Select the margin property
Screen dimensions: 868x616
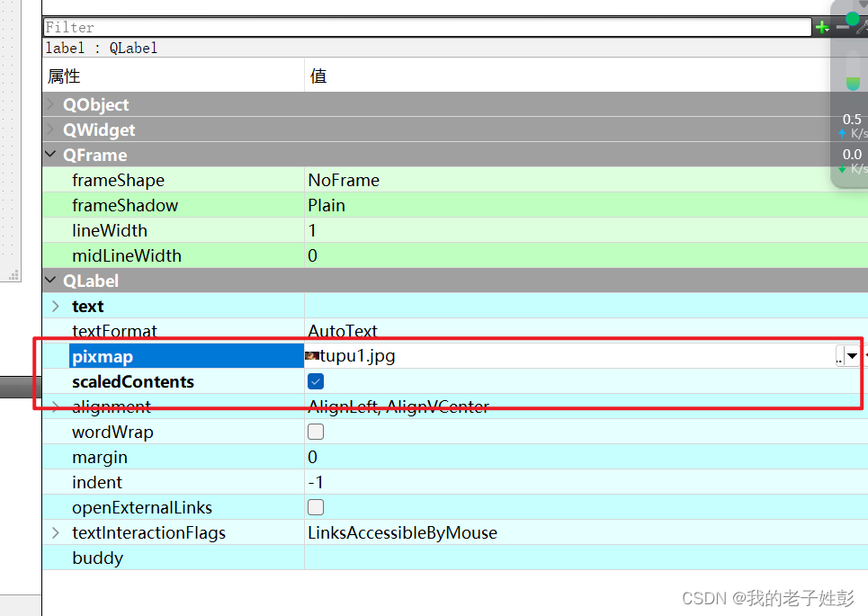[100, 457]
